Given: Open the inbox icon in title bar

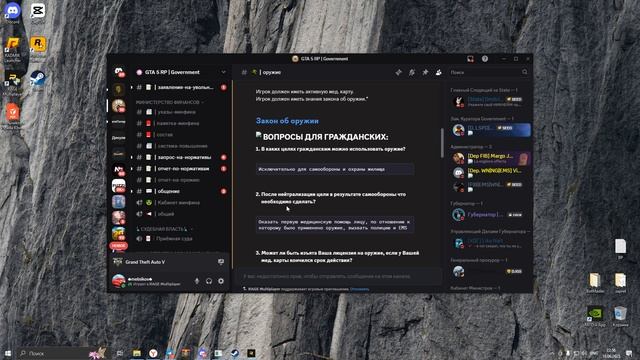Looking at the screenshot, I should tap(471, 59).
